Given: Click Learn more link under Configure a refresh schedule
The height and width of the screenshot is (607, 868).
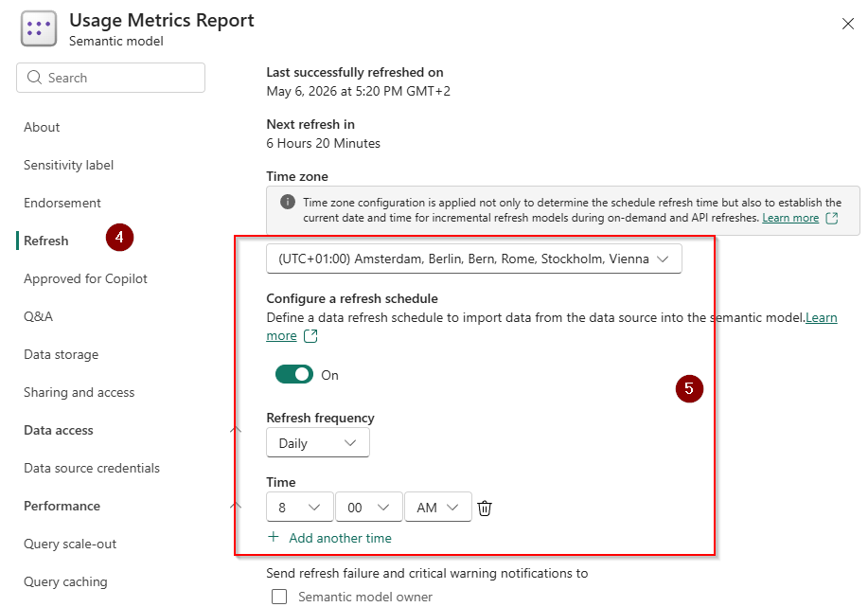Looking at the screenshot, I should [821, 317].
